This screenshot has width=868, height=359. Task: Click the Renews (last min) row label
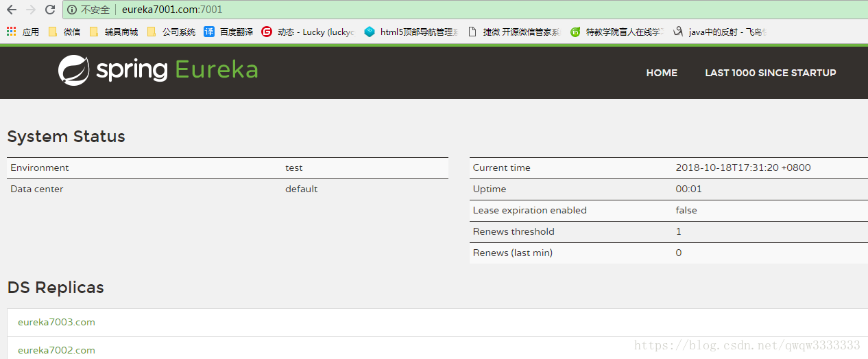click(513, 253)
